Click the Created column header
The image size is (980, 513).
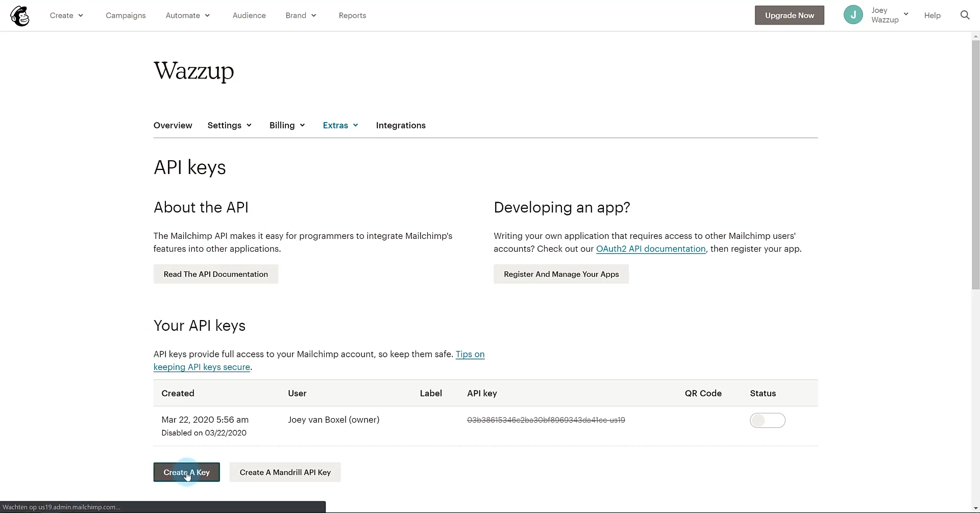coord(178,394)
